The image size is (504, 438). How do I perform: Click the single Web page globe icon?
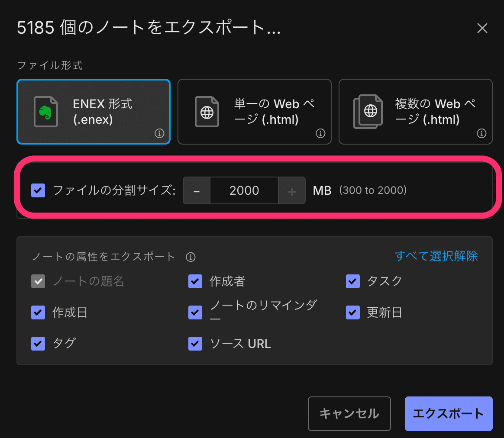[207, 112]
